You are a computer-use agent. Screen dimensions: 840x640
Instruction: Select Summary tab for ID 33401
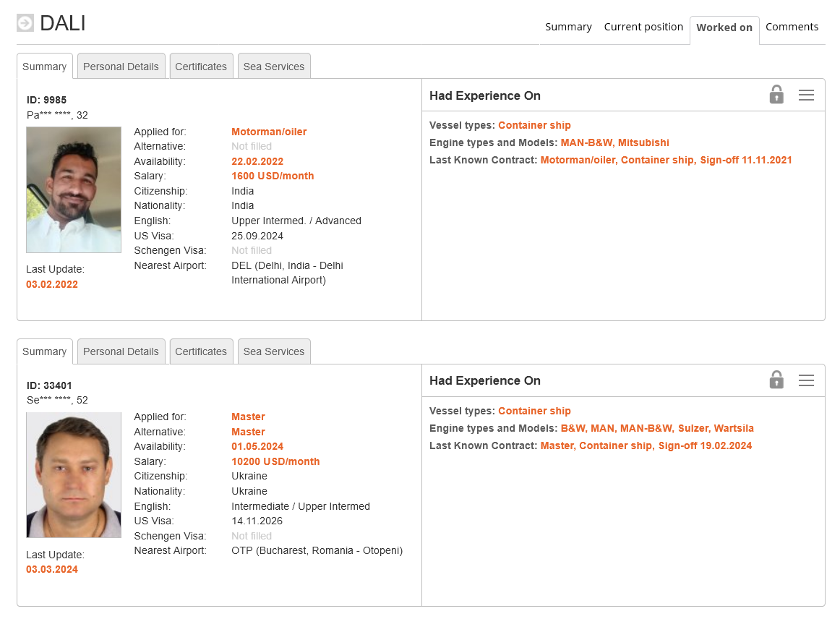pos(45,351)
